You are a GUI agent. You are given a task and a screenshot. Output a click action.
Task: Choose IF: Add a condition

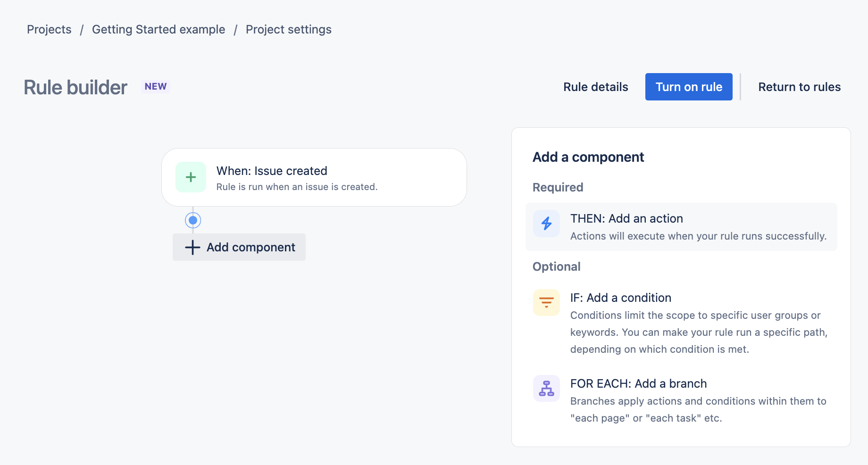coord(681,323)
